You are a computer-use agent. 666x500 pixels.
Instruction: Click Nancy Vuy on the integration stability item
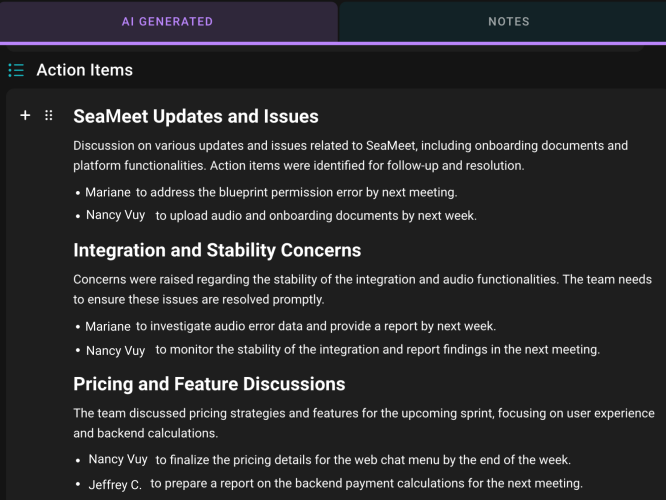115,350
